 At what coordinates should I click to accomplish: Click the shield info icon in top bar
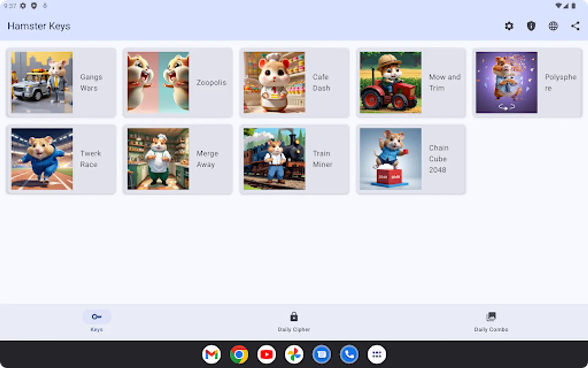531,26
